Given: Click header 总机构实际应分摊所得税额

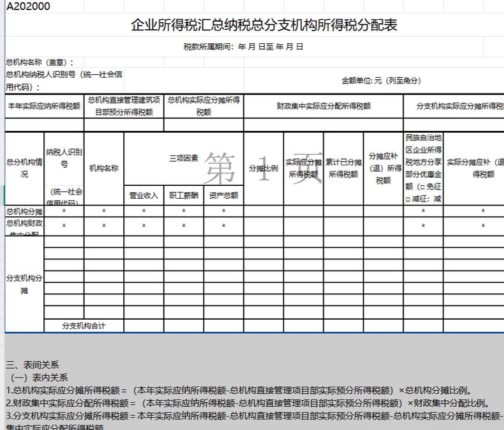Looking at the screenshot, I should 204,106.
